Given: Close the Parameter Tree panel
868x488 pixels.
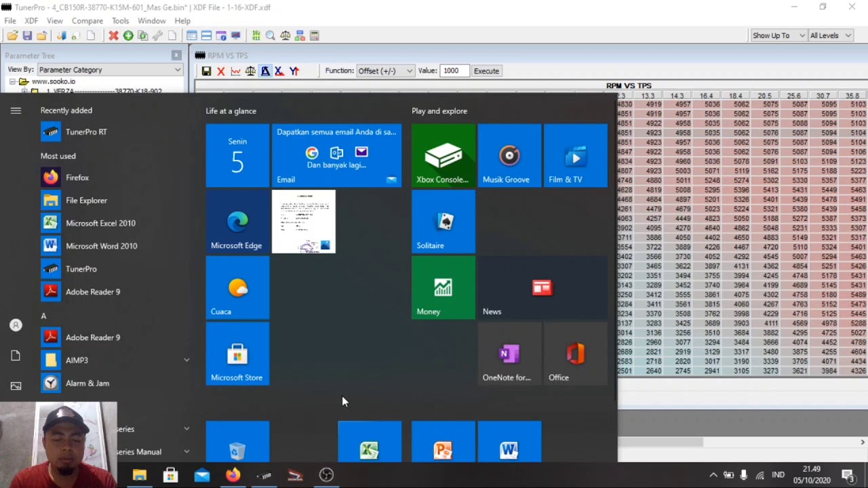Looking at the screenshot, I should tap(176, 56).
